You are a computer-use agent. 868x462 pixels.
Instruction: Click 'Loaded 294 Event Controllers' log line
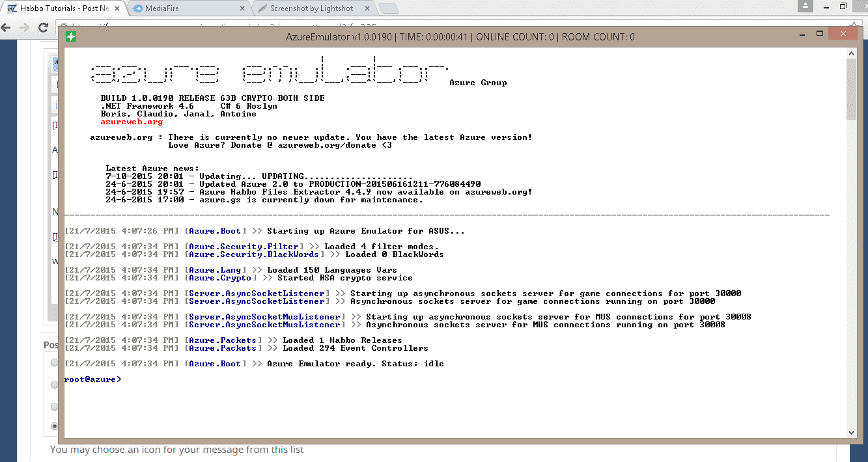246,348
